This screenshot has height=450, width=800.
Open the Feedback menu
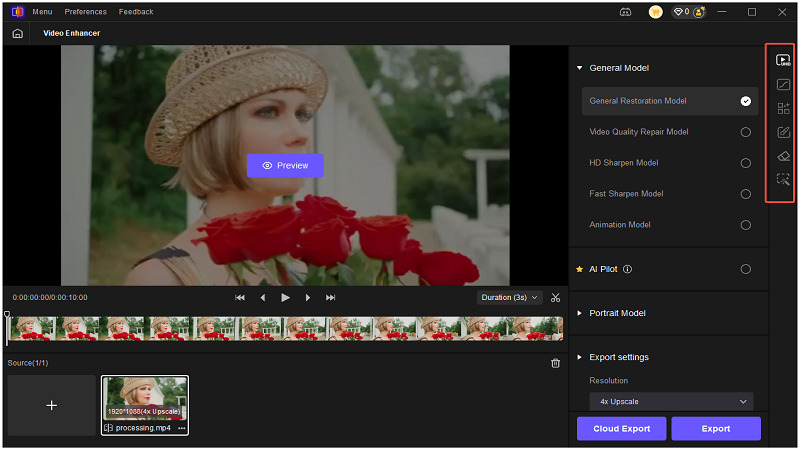coord(136,12)
